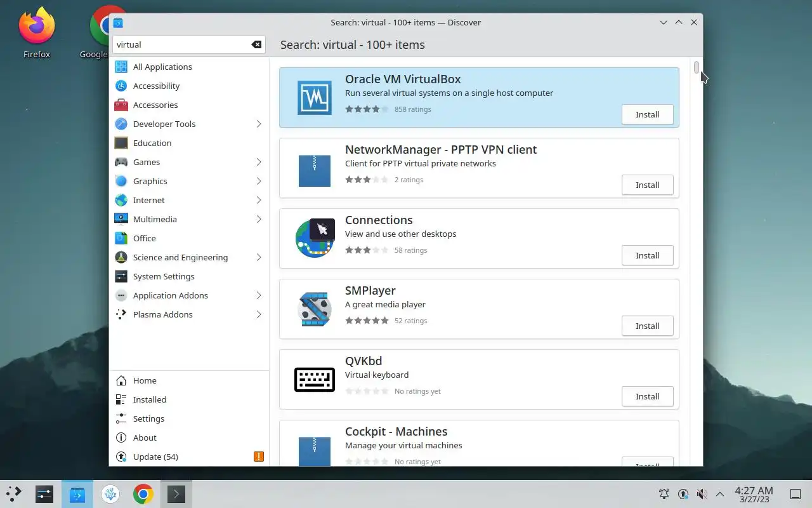Open the Installed applications page

point(189,399)
